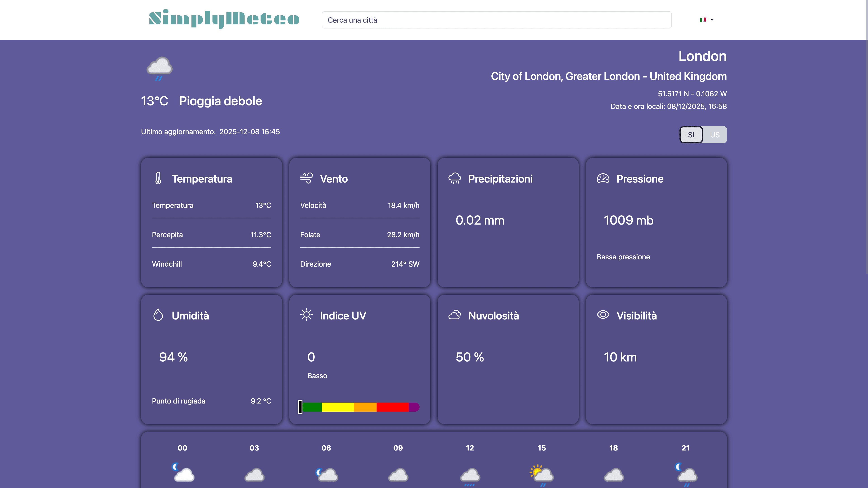Click the thermometer icon in the Temperatura card

pos(158,179)
